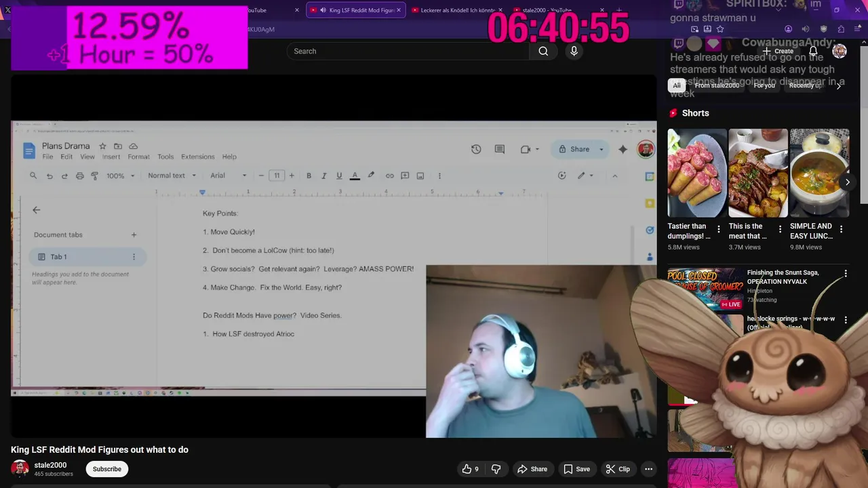Click the Docs print icon
This screenshot has width=868, height=488.
(80, 176)
